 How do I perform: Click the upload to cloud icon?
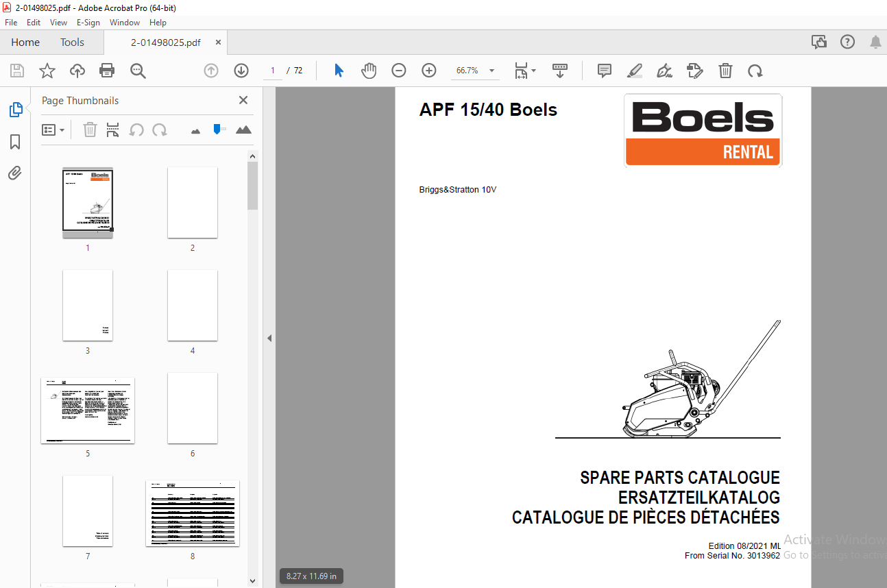click(77, 71)
